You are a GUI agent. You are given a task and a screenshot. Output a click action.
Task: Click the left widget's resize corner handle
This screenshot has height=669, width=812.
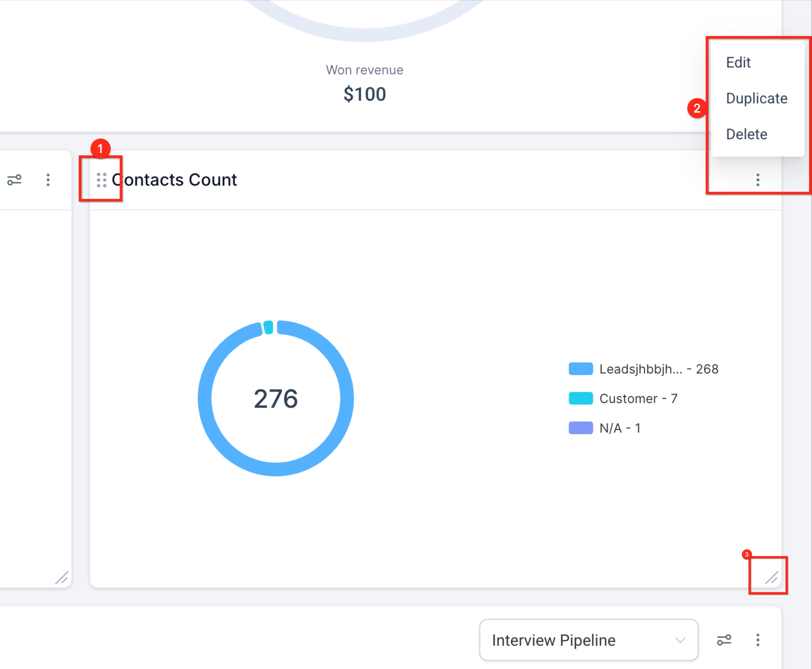click(x=62, y=577)
